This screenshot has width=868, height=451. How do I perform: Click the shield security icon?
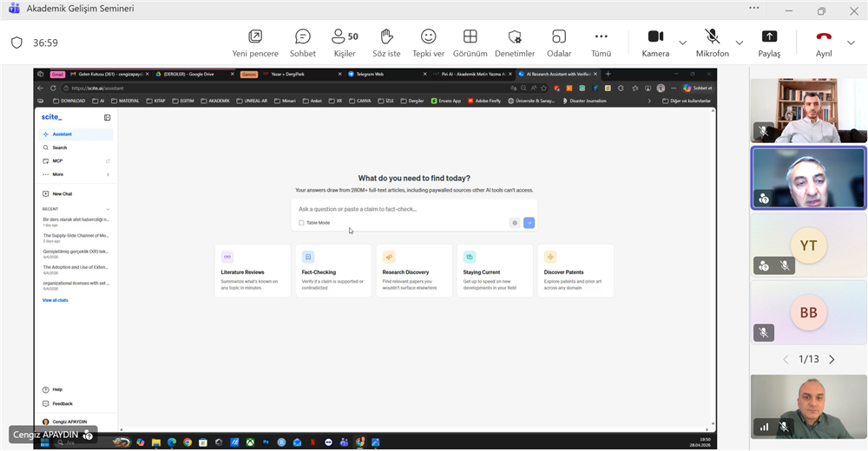pyautogui.click(x=16, y=42)
